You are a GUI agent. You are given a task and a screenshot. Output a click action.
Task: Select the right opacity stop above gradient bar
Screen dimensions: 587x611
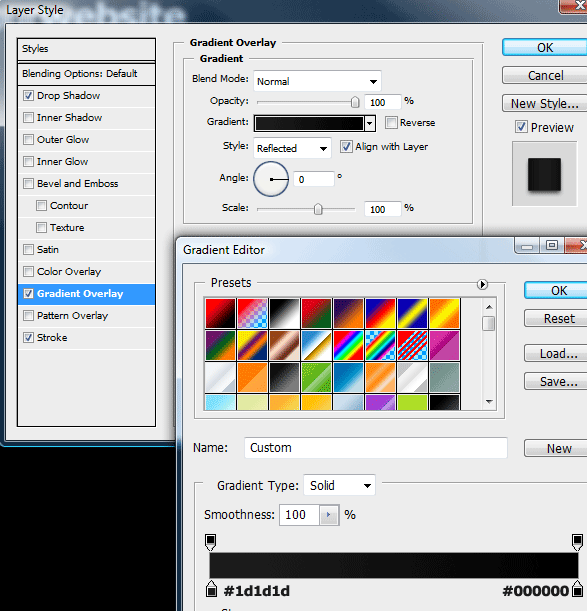click(577, 542)
